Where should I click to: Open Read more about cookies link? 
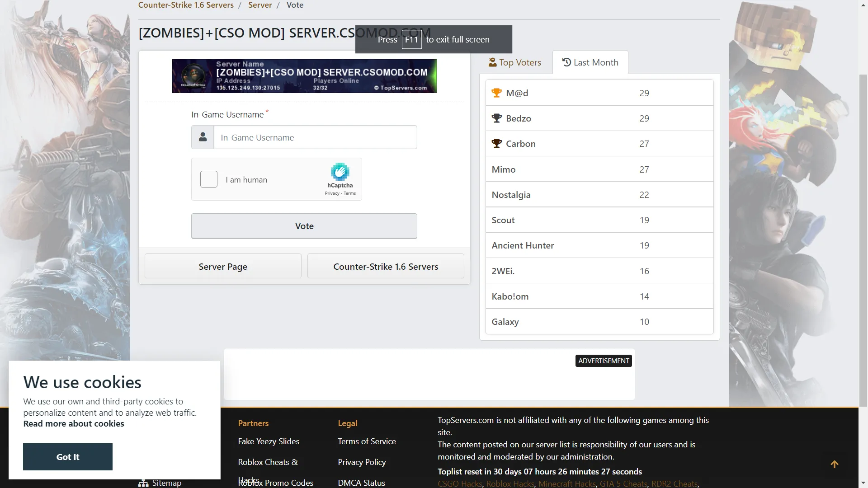(74, 423)
